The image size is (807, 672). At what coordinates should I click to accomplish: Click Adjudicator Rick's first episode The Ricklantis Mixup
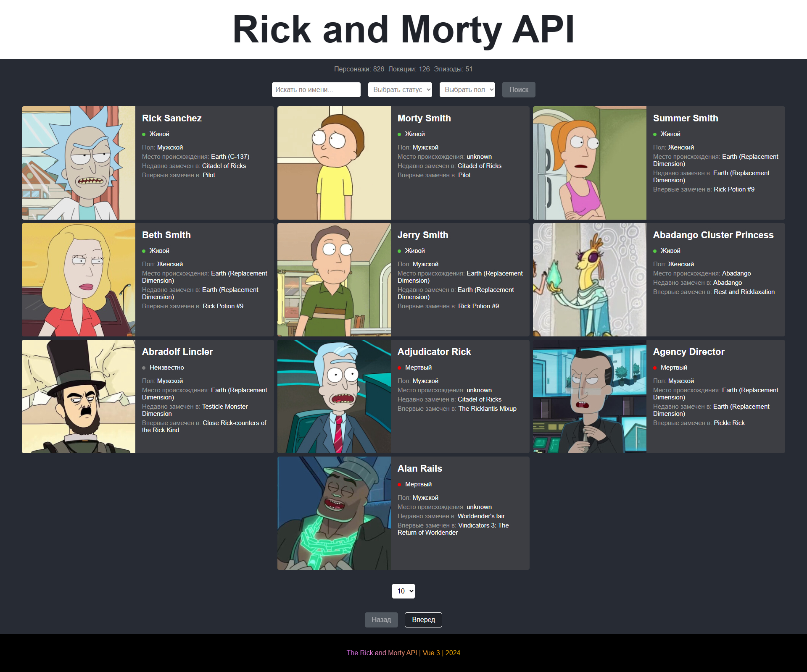click(487, 409)
